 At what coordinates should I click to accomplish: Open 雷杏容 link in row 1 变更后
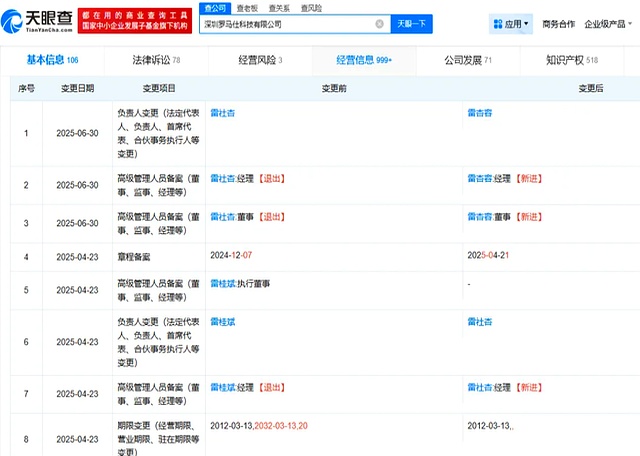coord(480,113)
